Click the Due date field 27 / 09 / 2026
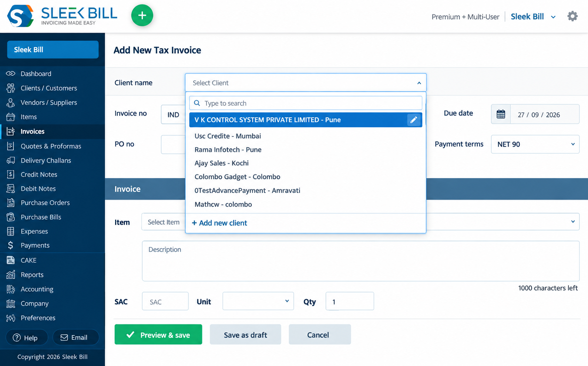The image size is (588, 366). (544, 115)
